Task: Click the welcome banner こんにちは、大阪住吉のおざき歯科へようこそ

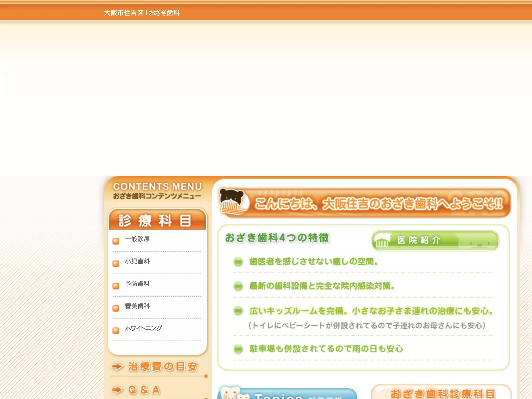Action: (365, 203)
